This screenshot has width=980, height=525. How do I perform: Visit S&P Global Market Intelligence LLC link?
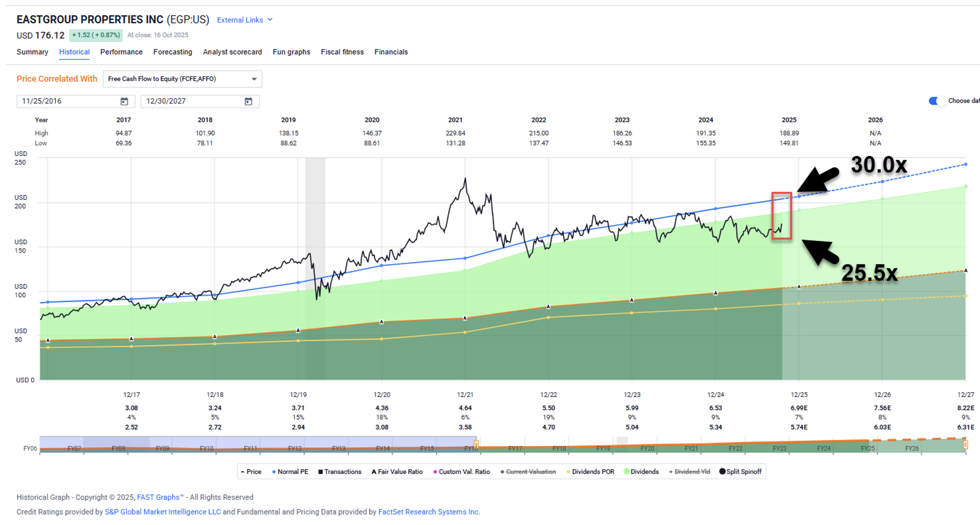coord(162,512)
